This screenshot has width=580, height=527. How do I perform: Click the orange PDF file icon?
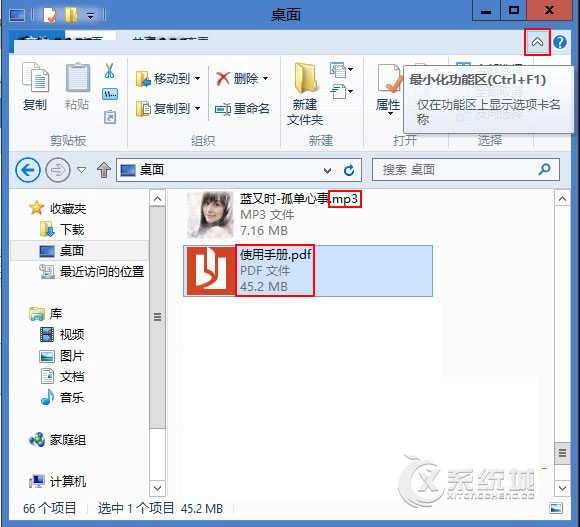pyautogui.click(x=210, y=271)
